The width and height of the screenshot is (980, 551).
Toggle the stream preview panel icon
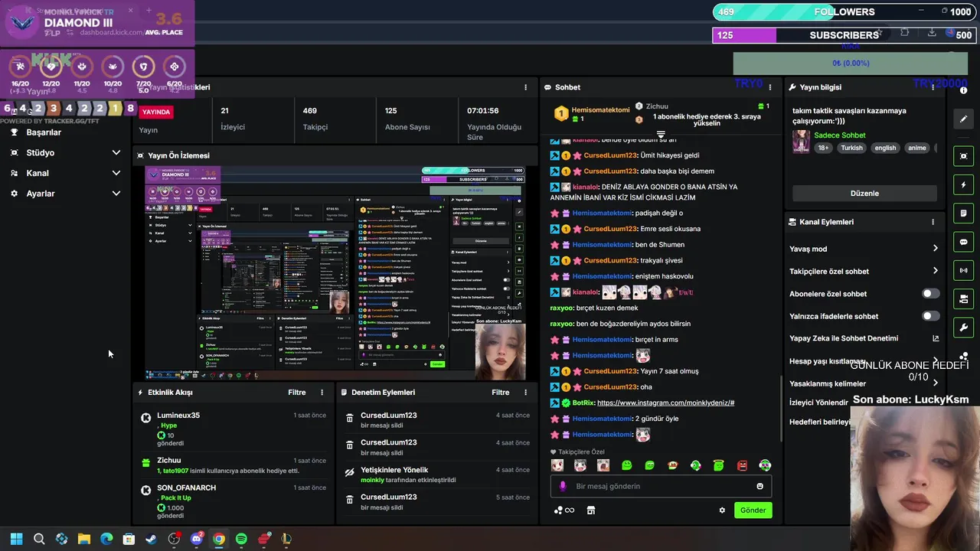pos(963,156)
